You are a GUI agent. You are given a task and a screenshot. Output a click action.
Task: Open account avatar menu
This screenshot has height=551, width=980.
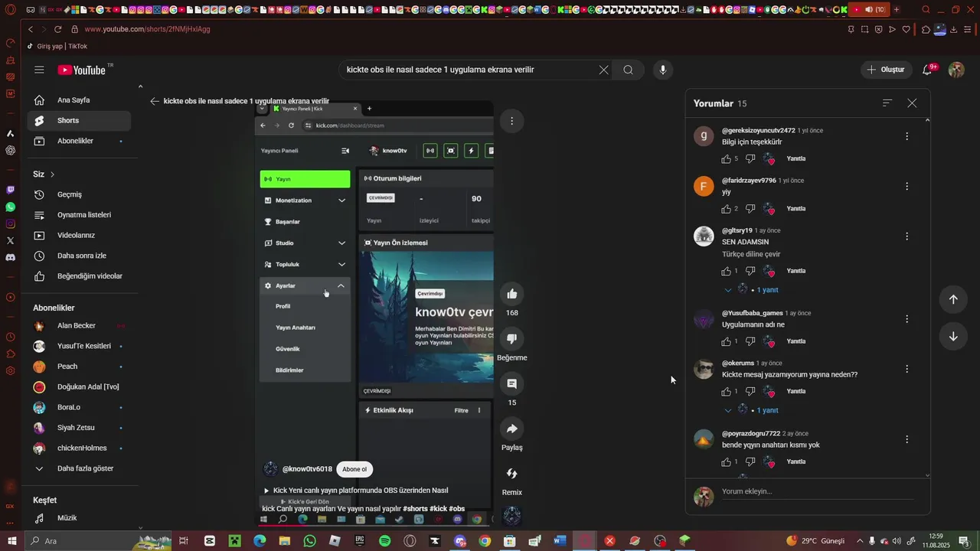pos(956,70)
